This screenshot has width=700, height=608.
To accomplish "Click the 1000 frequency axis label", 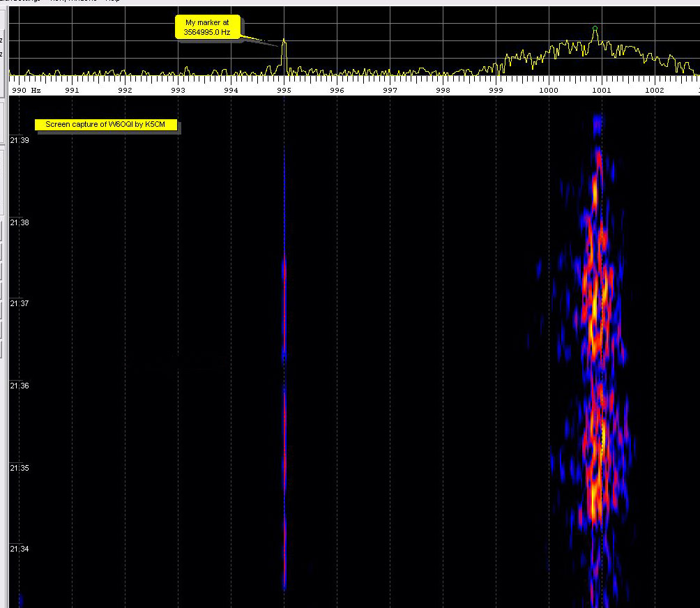I will click(x=549, y=90).
